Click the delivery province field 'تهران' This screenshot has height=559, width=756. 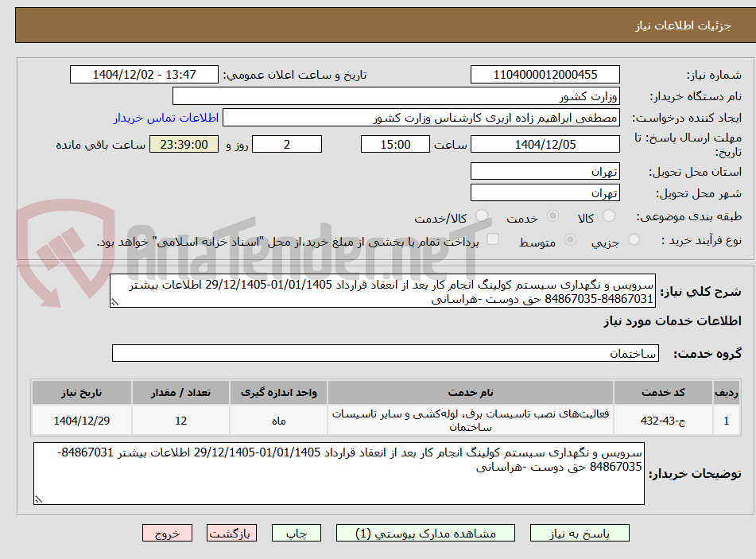(x=545, y=171)
